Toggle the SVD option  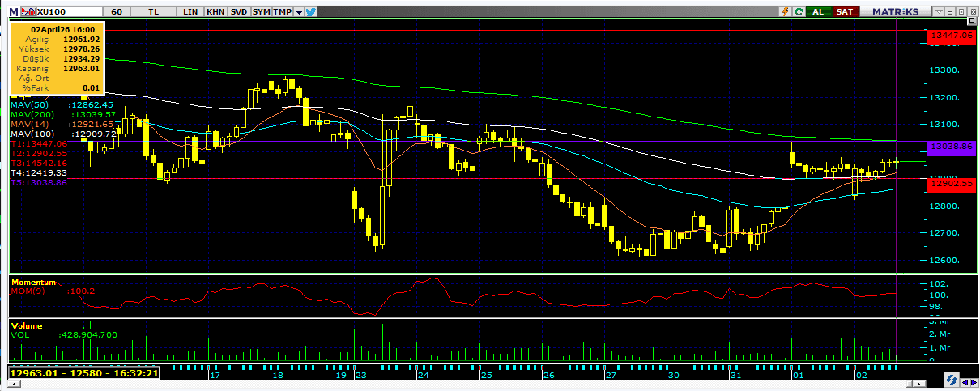[238, 12]
